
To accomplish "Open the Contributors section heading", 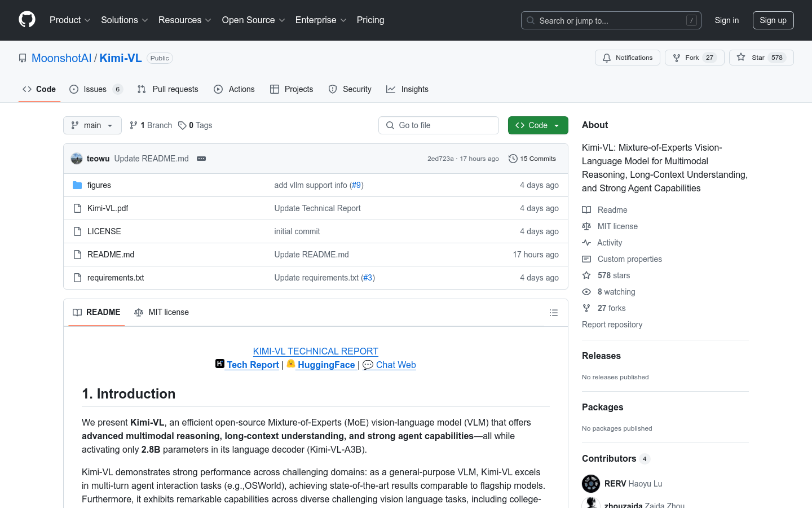I will (x=609, y=458).
